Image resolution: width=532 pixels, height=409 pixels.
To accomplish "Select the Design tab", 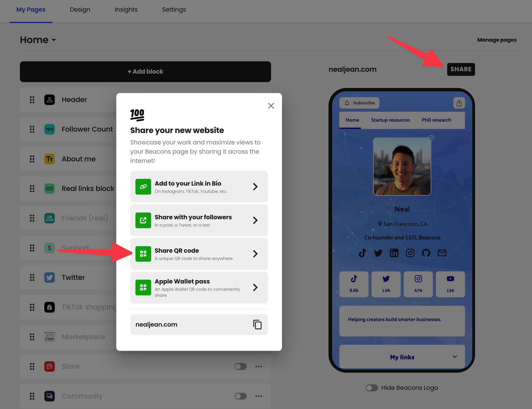I will click(80, 9).
